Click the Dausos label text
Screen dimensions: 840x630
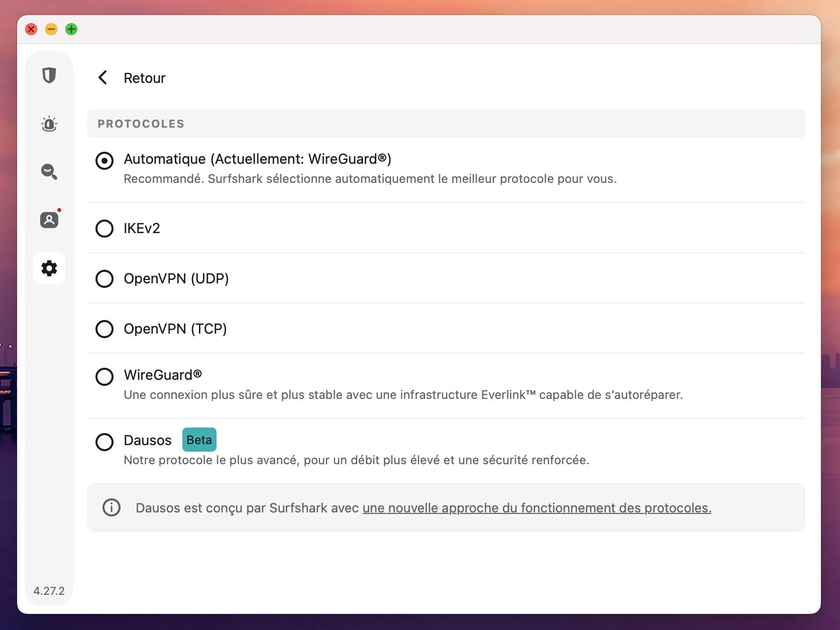point(148,440)
